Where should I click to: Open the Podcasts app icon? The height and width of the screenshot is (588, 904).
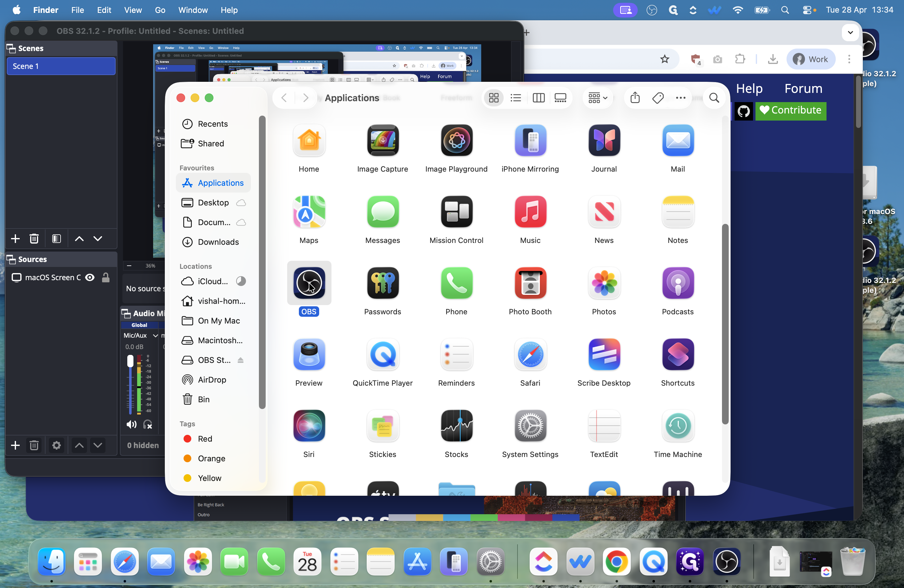678,283
